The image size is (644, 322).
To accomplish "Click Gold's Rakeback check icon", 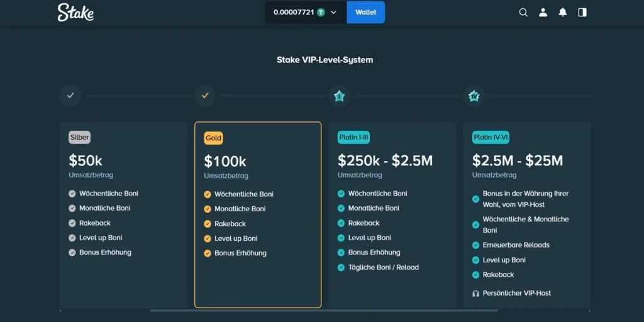I will 208,224.
